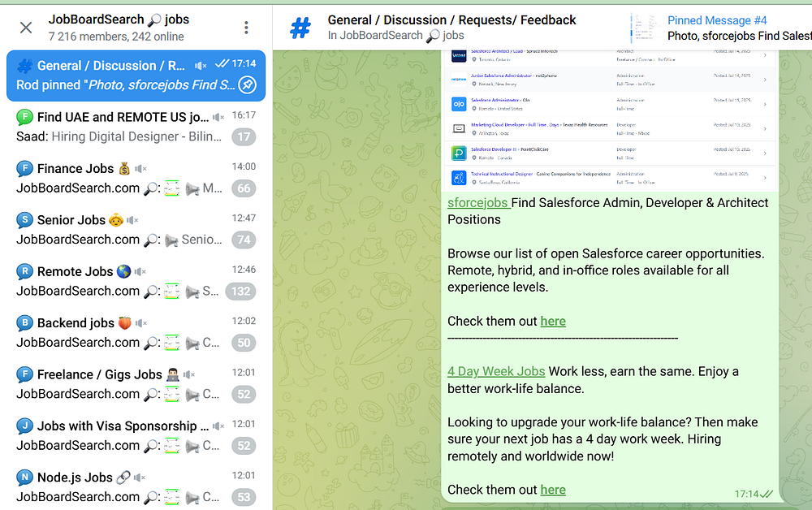Click the green F icon for UAE jobs

tap(24, 118)
